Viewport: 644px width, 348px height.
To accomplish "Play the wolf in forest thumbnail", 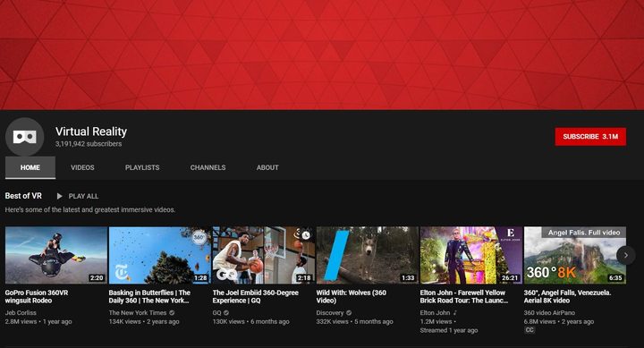I will coord(368,255).
